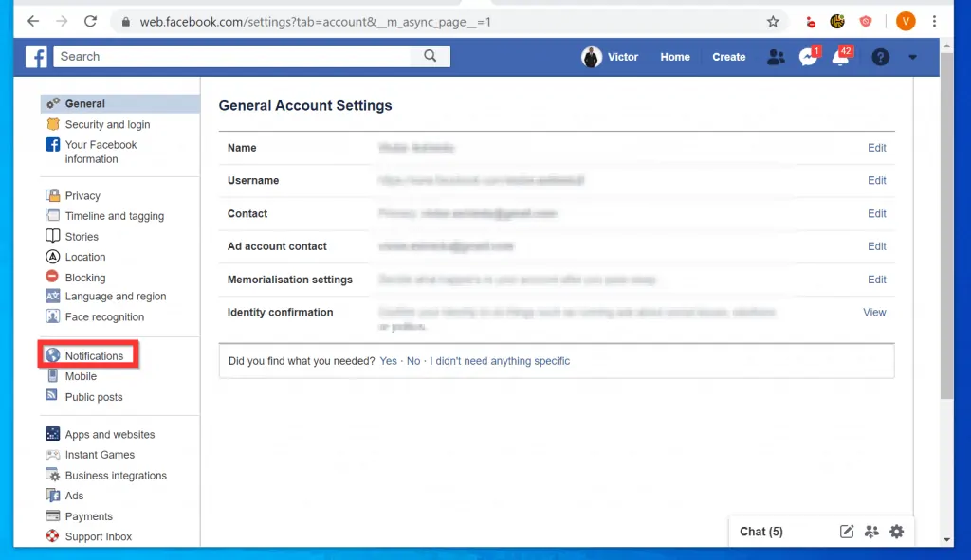Select Home in the top navigation
Screen dimensions: 971x560
(x=674, y=57)
